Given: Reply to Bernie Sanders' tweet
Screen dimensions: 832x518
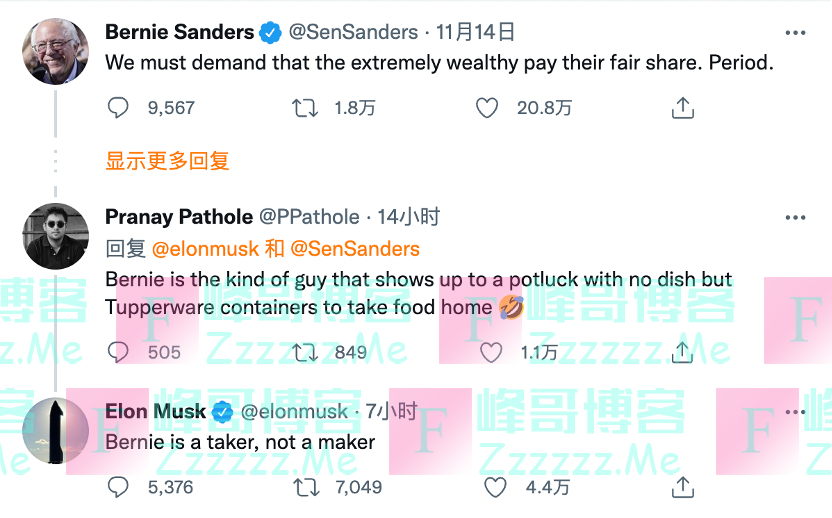Looking at the screenshot, I should click(118, 108).
